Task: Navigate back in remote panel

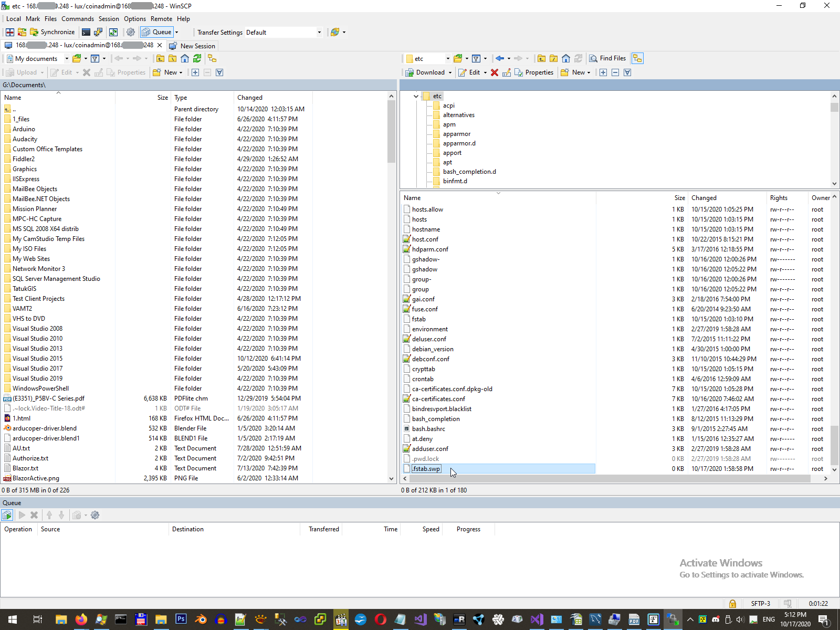Action: pyautogui.click(x=500, y=58)
